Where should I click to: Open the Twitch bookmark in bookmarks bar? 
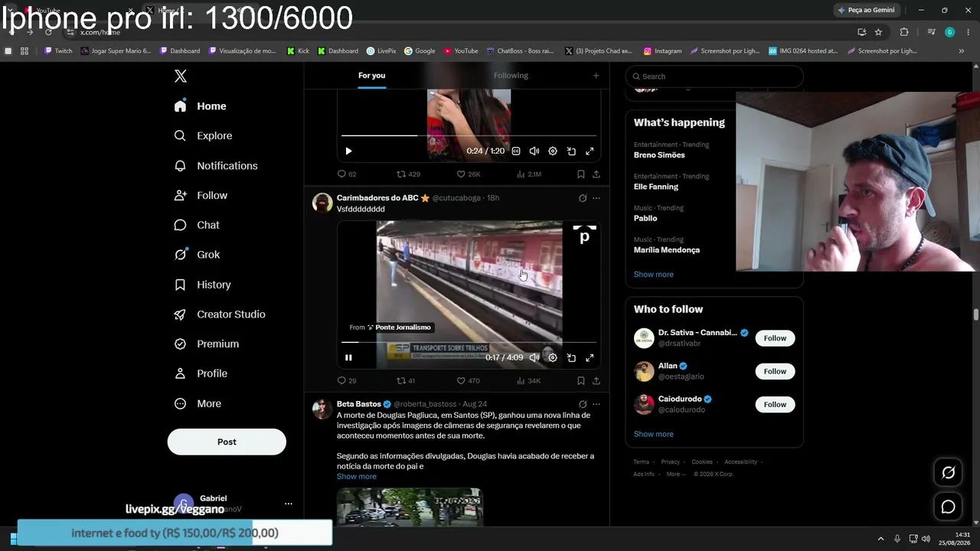point(58,51)
